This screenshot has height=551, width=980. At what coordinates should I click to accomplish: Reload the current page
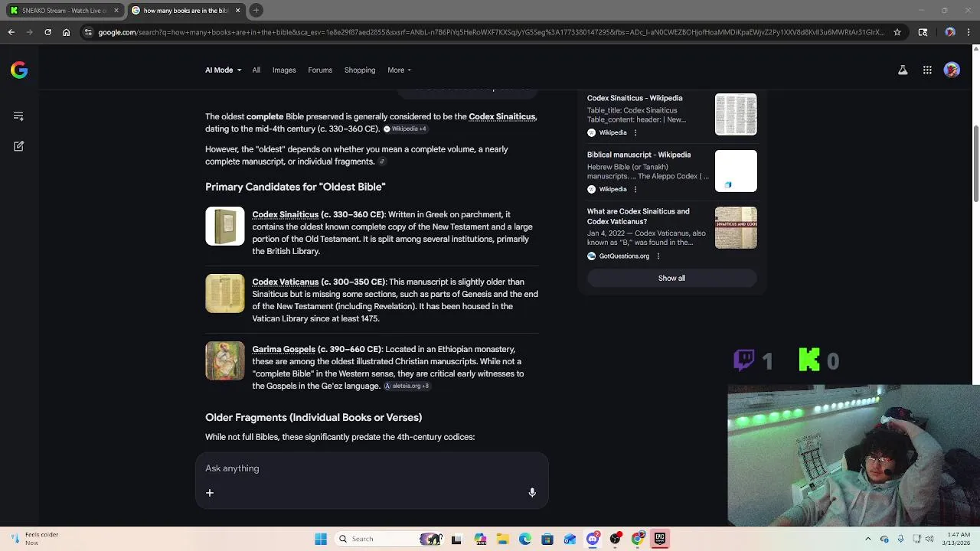click(x=47, y=32)
